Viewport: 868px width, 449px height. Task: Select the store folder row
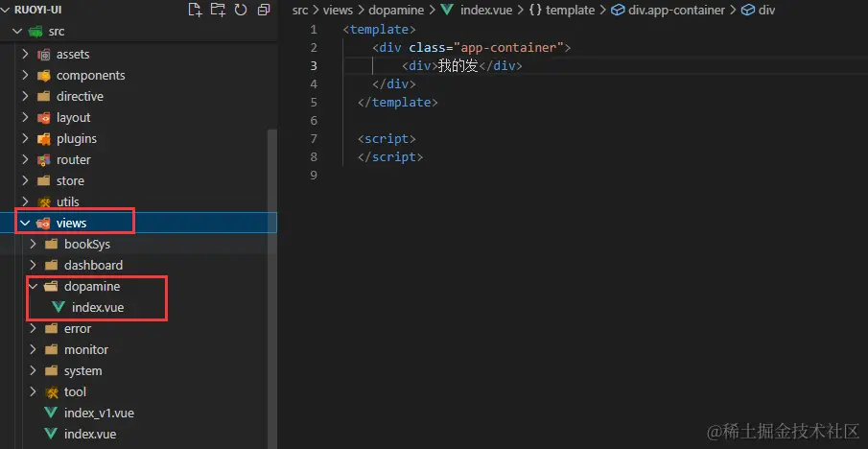[x=138, y=180]
